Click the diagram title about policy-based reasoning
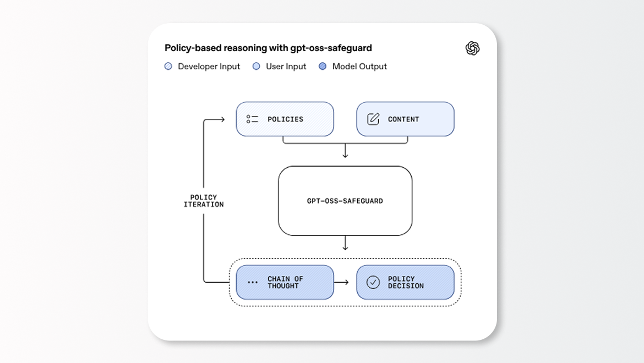 coord(268,48)
